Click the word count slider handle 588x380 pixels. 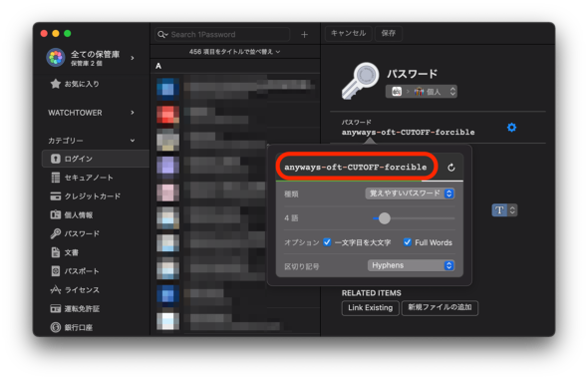coord(384,218)
